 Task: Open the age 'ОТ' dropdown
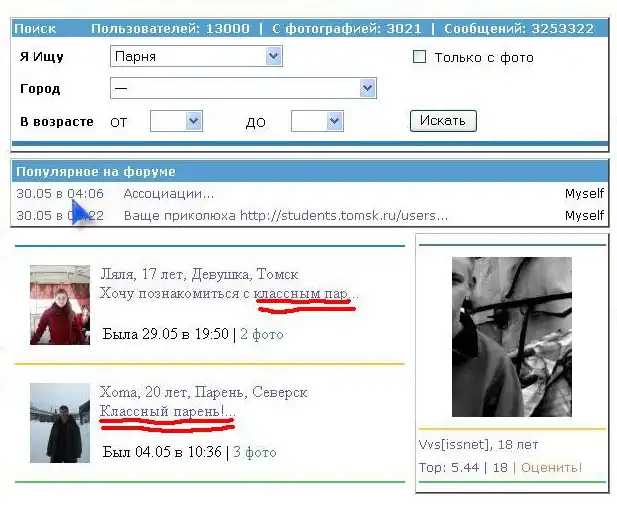point(176,121)
